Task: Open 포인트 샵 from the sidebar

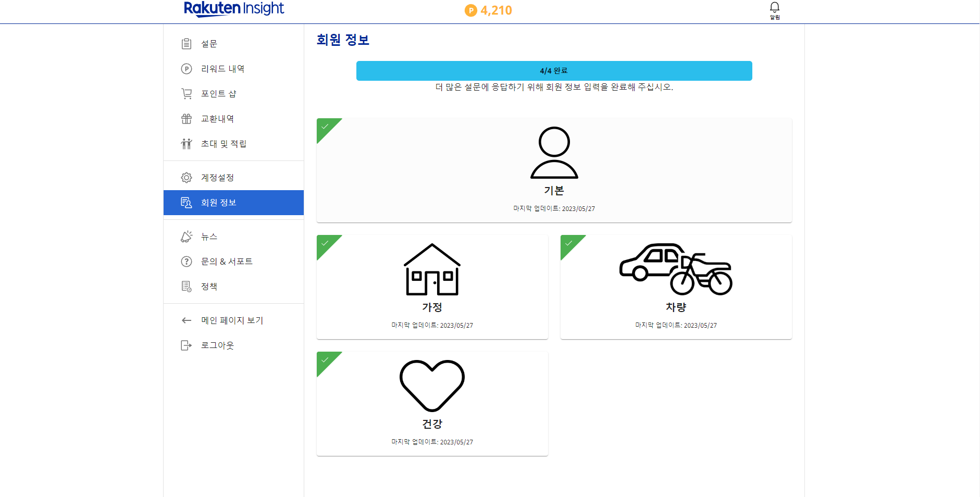Action: (233, 94)
